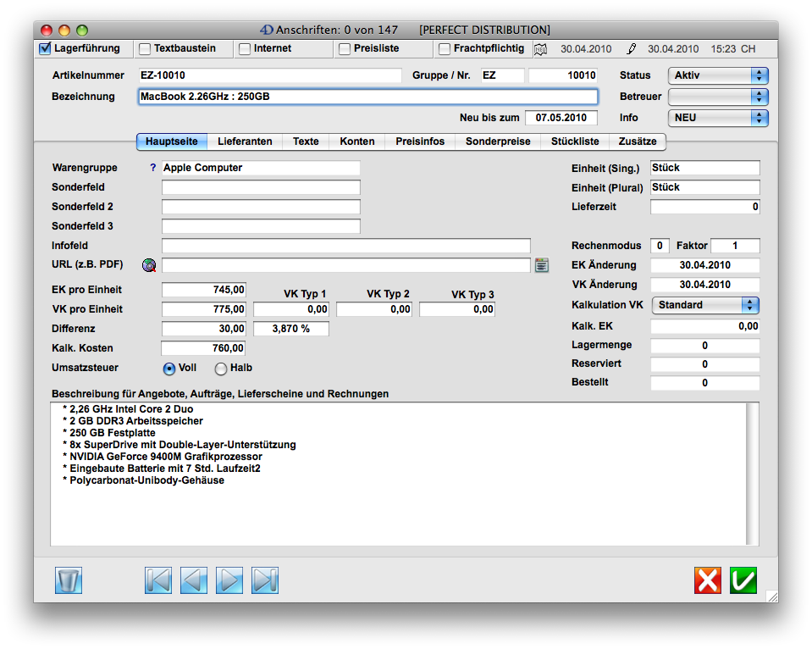Click the green checkmark save icon

pyautogui.click(x=743, y=580)
